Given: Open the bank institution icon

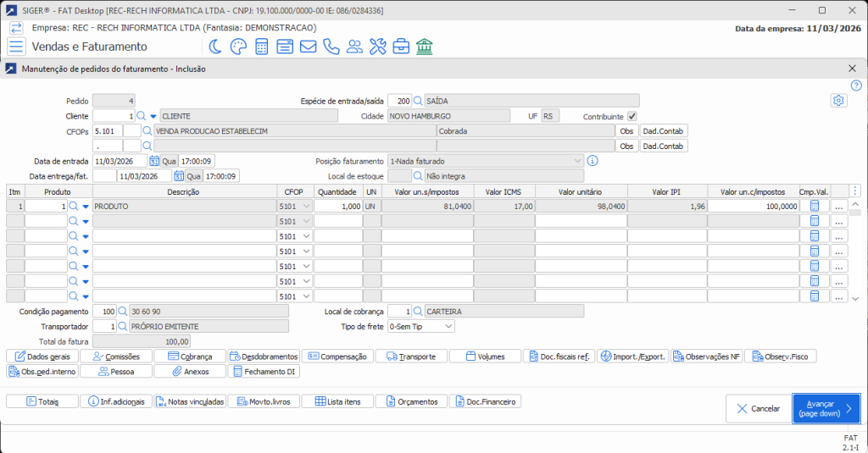Looking at the screenshot, I should pyautogui.click(x=424, y=47).
